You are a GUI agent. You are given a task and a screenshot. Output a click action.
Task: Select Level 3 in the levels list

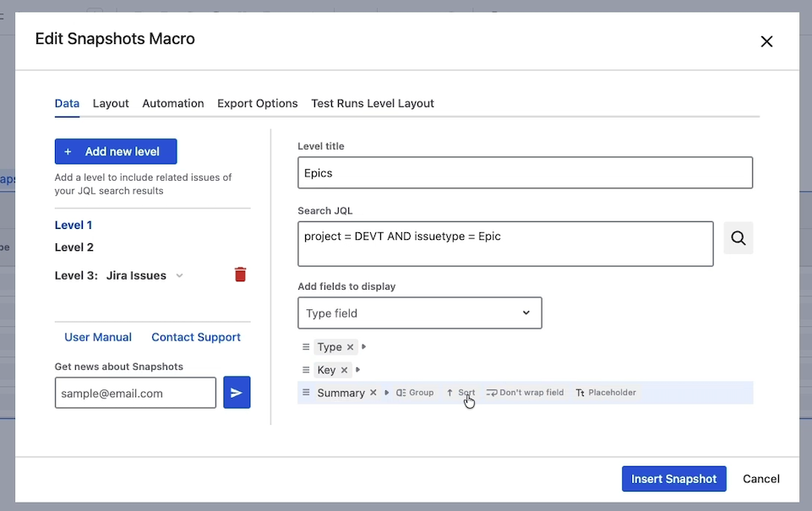pyautogui.click(x=75, y=275)
